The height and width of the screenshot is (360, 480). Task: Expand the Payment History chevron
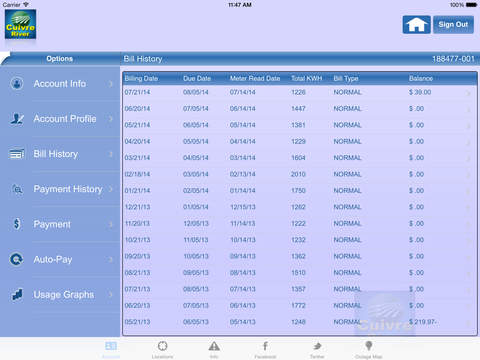111,189
